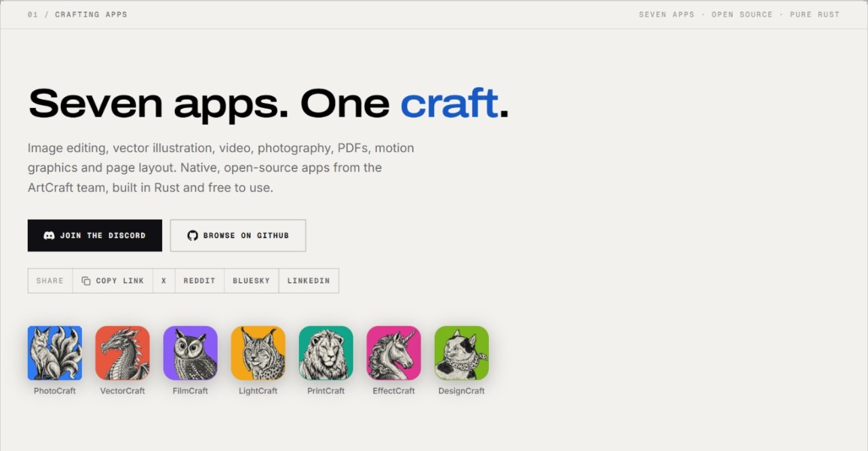Screen dimensions: 868x451
Task: Click Browse on GitHub button
Action: (238, 235)
